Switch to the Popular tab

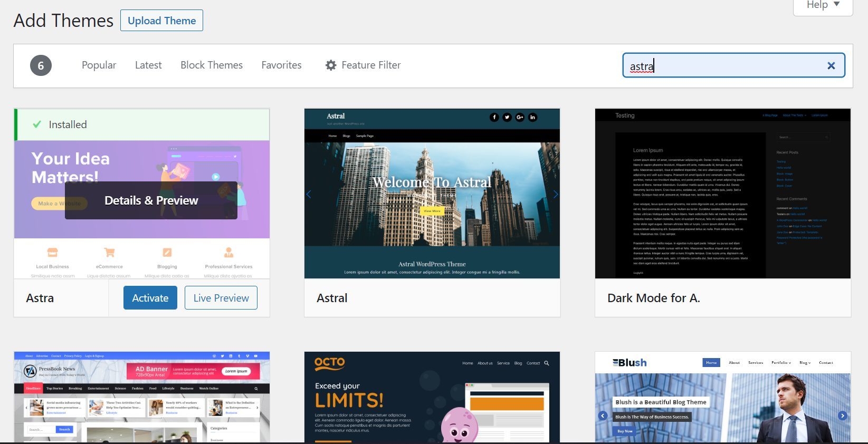(x=99, y=65)
